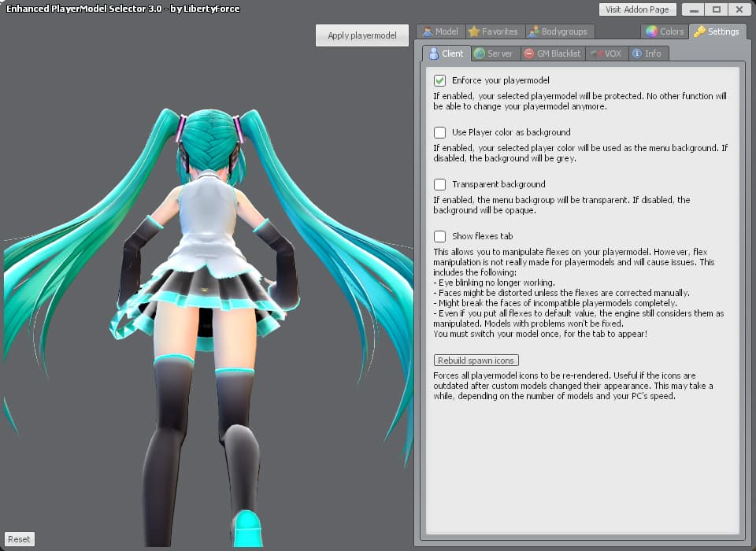The image size is (756, 551).
Task: Click Apply playermodel button
Action: [x=362, y=35]
